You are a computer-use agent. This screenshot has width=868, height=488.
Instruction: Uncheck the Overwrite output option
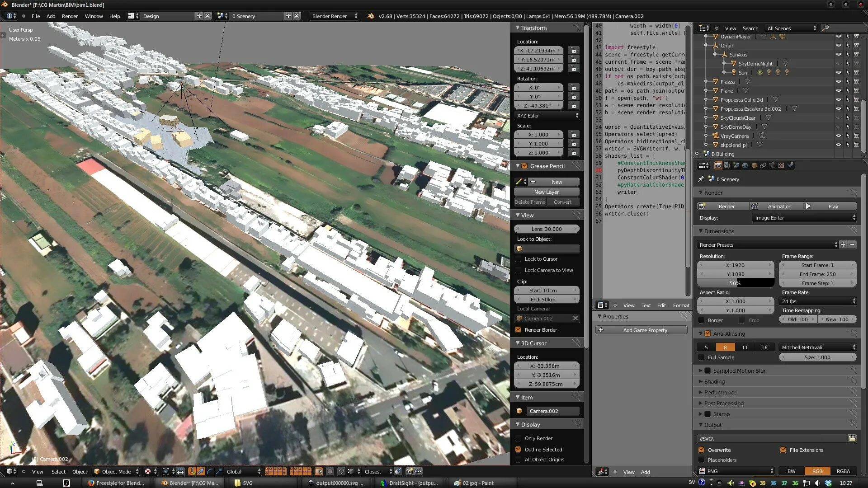click(x=701, y=450)
